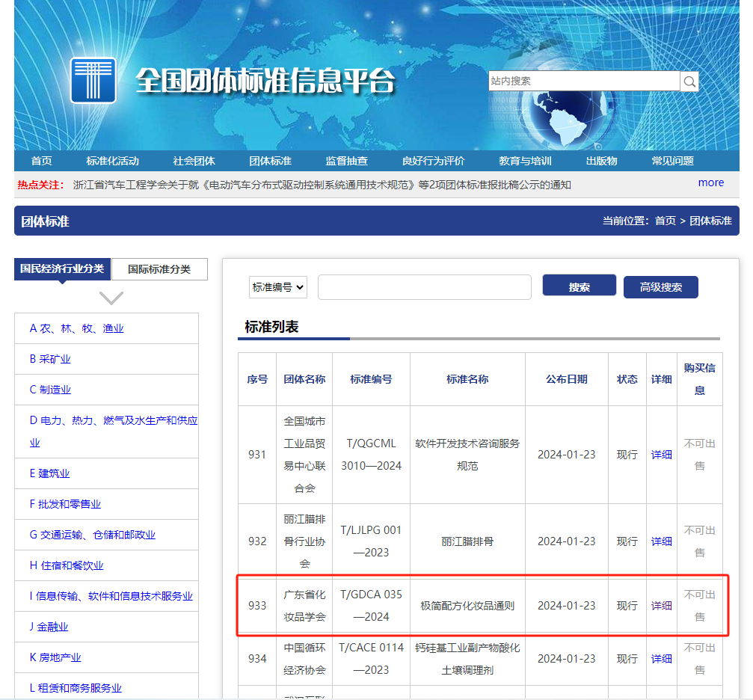Image resolution: width=753 pixels, height=700 pixels.
Task: Open 监督抽查 navigation item
Action: coord(346,161)
